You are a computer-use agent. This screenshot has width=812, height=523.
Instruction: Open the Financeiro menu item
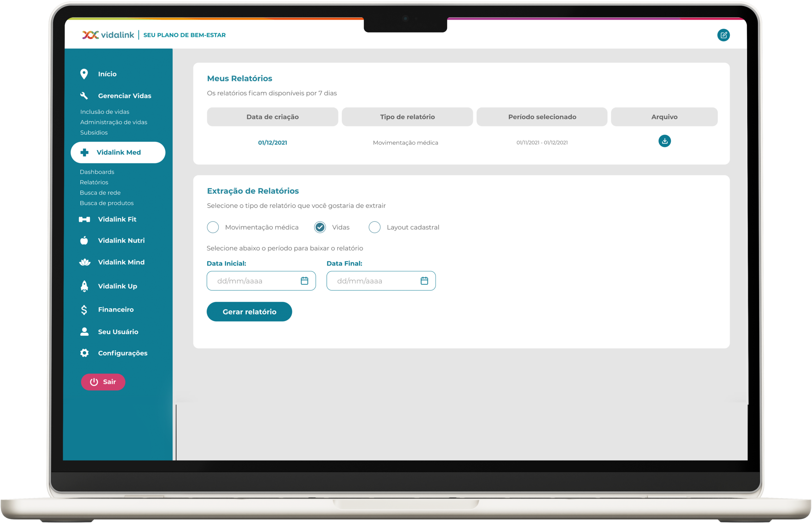(x=116, y=310)
